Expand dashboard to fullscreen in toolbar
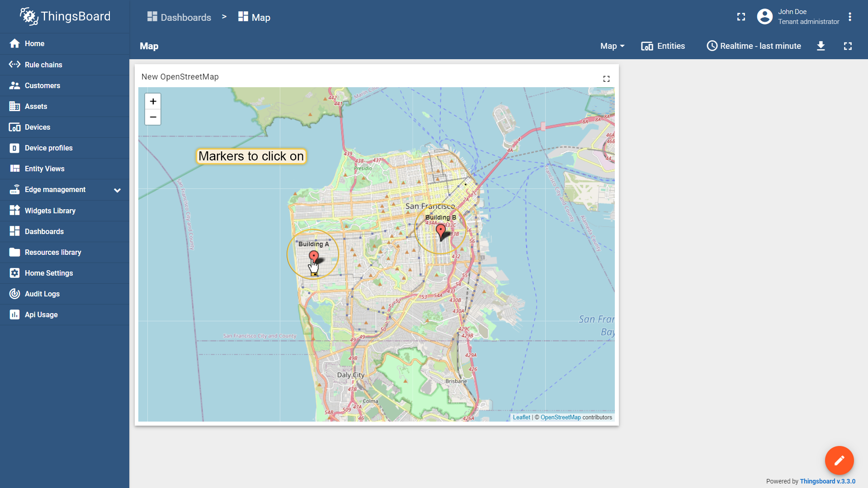 tap(848, 46)
